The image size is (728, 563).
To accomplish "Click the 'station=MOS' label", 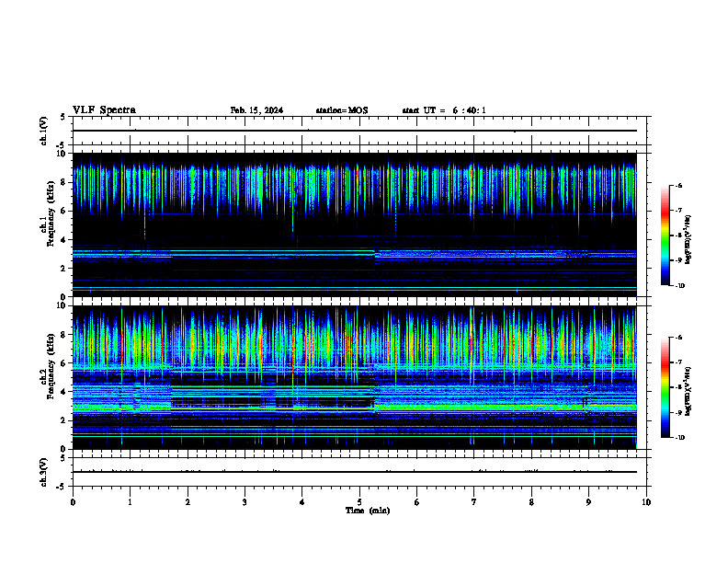I will (342, 110).
